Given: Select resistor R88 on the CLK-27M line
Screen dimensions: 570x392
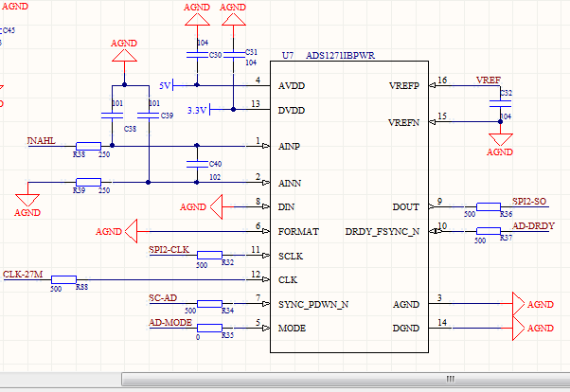Looking at the screenshot, I should 63,279.
